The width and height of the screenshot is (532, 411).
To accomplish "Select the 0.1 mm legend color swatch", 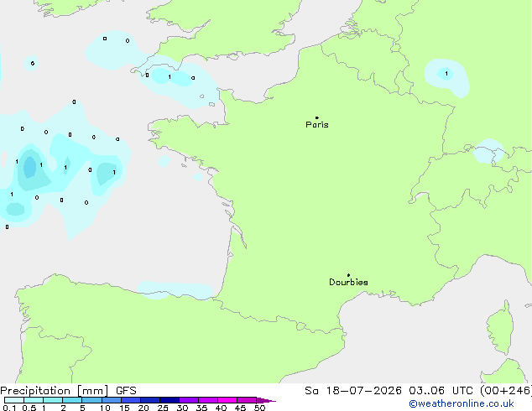I will [x=14, y=400].
